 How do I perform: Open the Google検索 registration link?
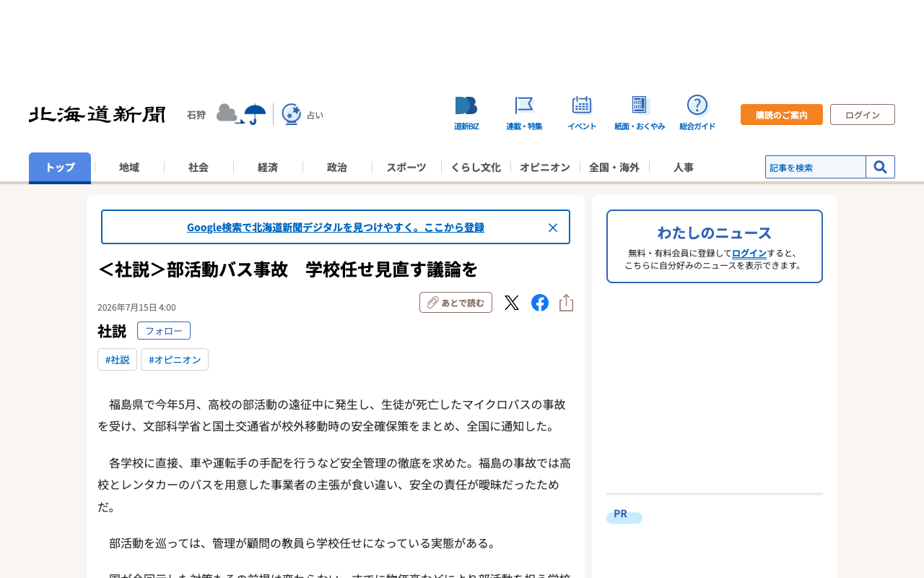tap(336, 227)
